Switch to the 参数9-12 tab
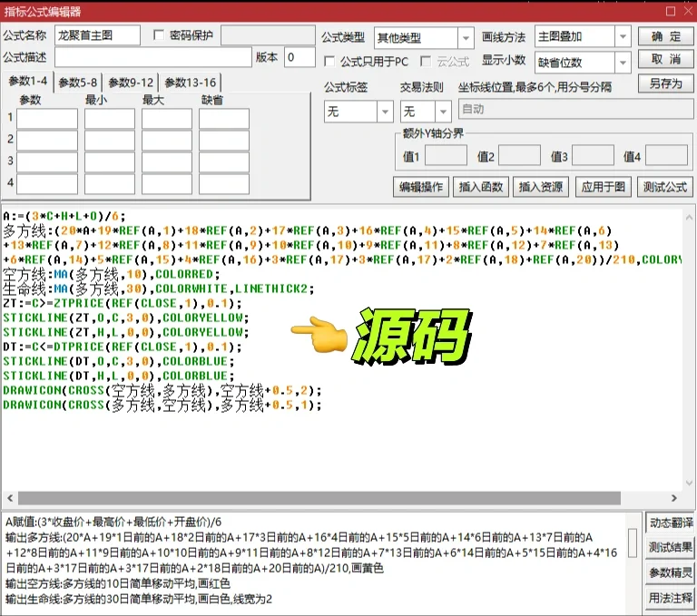 (x=131, y=83)
